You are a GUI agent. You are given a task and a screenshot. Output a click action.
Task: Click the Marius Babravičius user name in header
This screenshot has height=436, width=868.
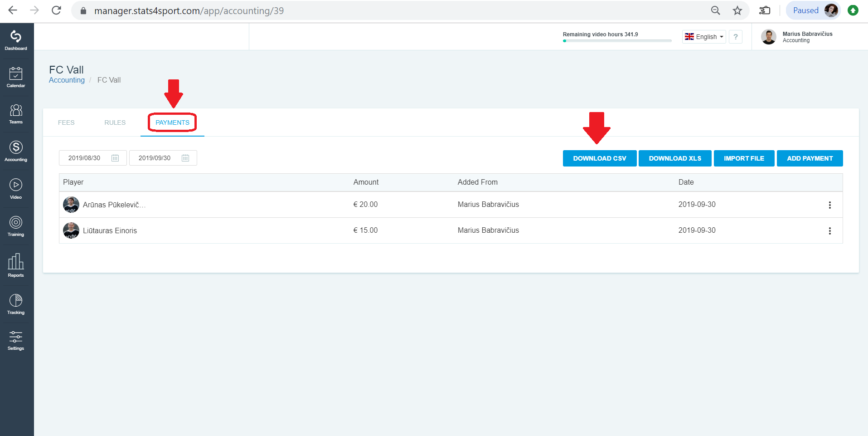coord(808,34)
